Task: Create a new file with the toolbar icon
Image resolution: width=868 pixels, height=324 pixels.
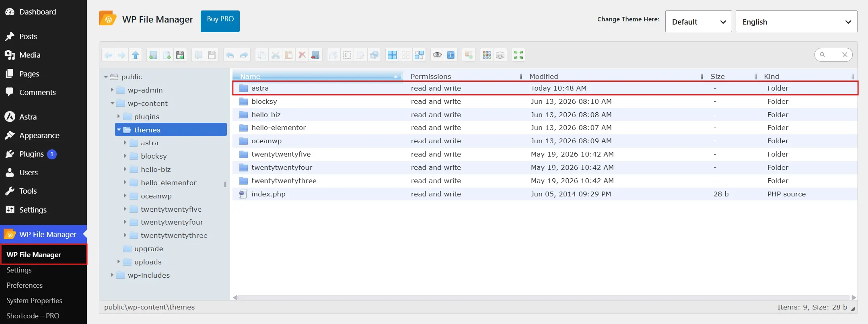Action: [167, 55]
